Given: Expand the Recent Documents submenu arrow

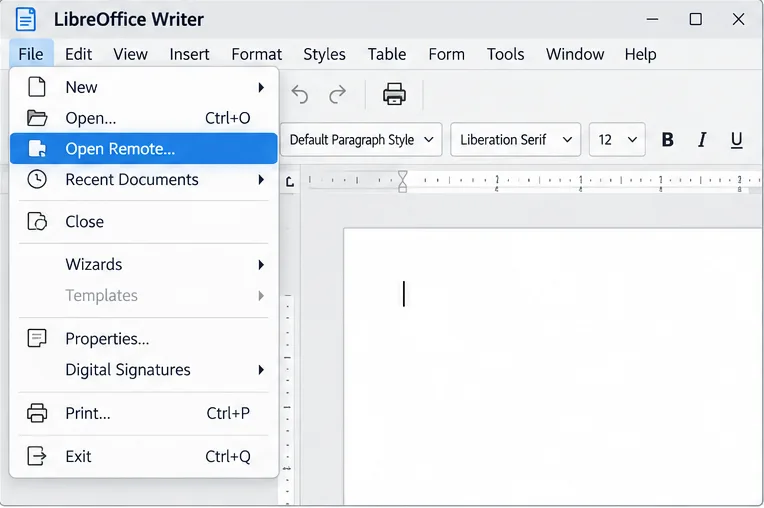Looking at the screenshot, I should [261, 180].
